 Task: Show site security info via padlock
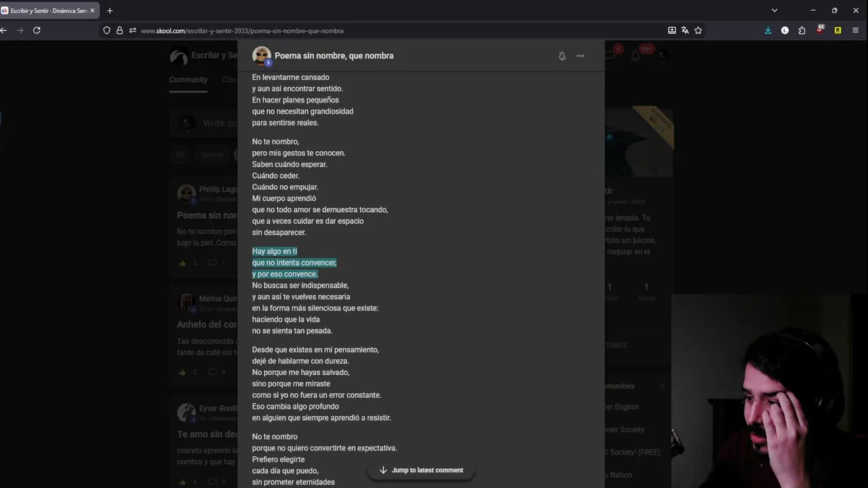click(119, 30)
